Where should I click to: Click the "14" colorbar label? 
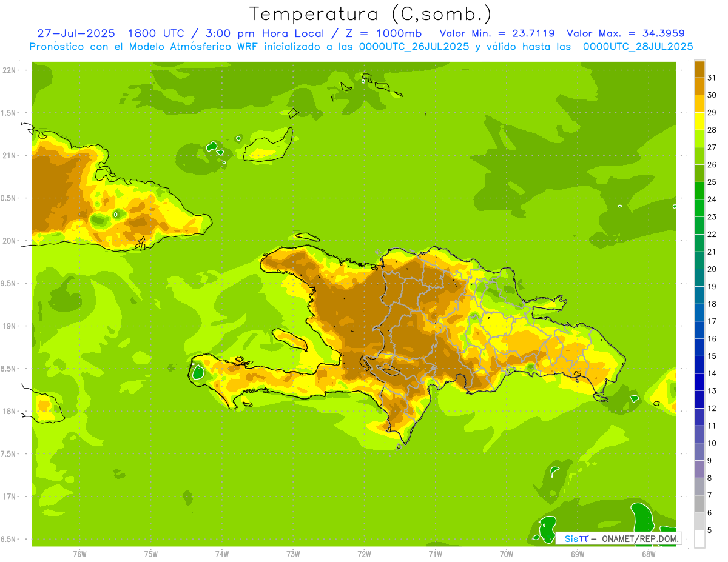pyautogui.click(x=712, y=373)
